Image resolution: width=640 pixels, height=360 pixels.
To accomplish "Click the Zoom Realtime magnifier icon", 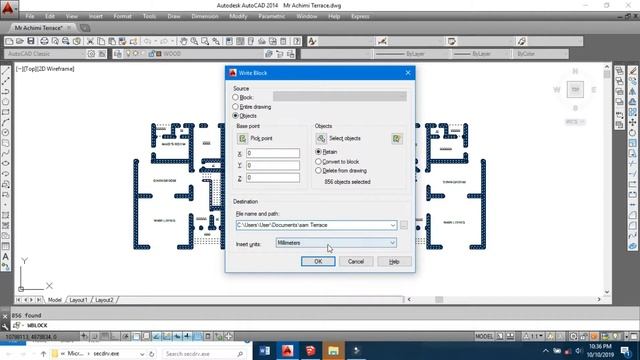I will pos(194,41).
